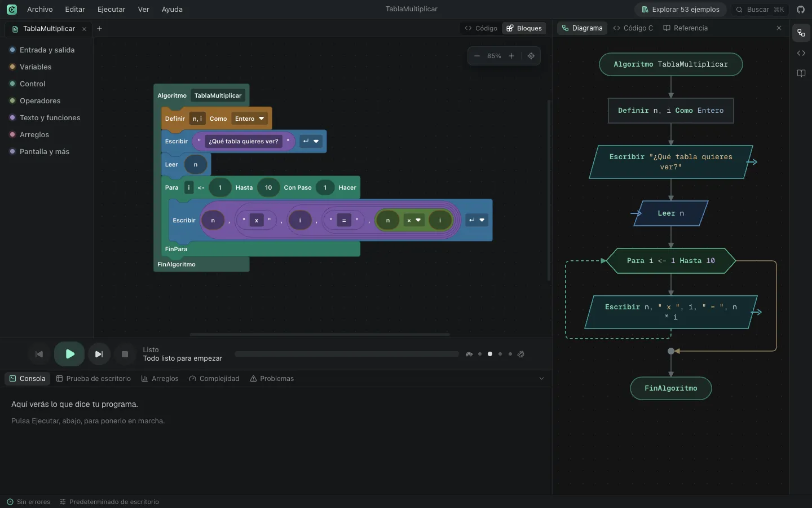Open the multiplication operator dropdown in the n × i block
Image resolution: width=812 pixels, height=508 pixels.
point(414,220)
